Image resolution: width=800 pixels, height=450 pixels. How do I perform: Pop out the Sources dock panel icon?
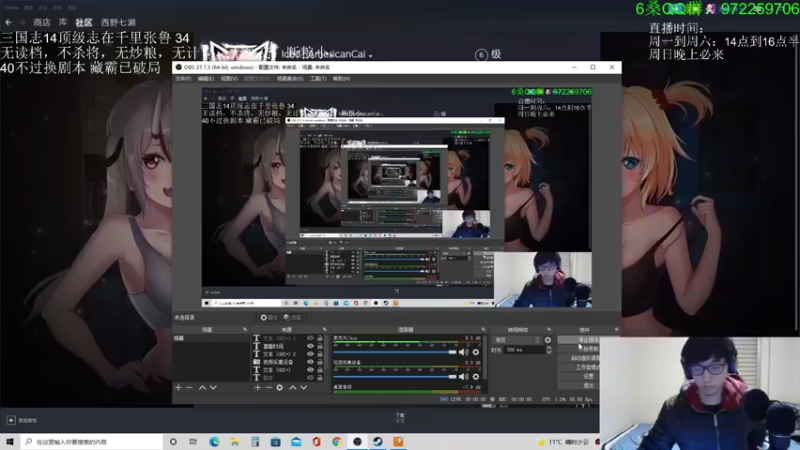324,330
